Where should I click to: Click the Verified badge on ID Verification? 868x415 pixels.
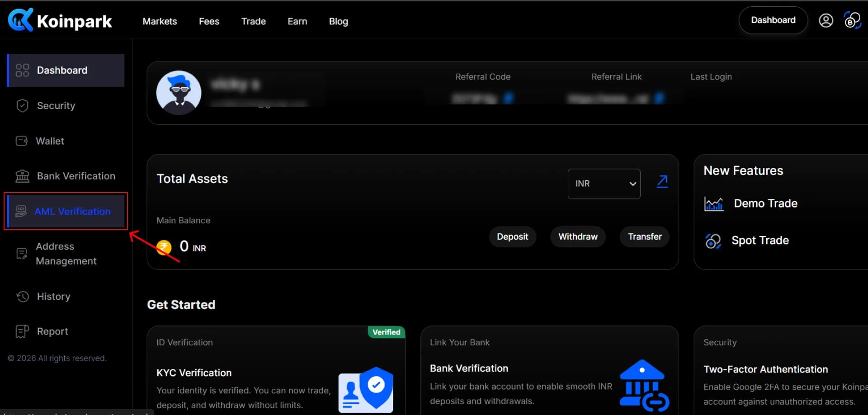tap(387, 332)
